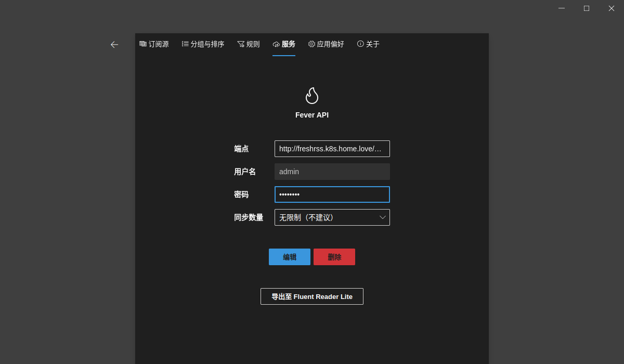
Task: Click the Fever API title text
Action: [x=312, y=115]
